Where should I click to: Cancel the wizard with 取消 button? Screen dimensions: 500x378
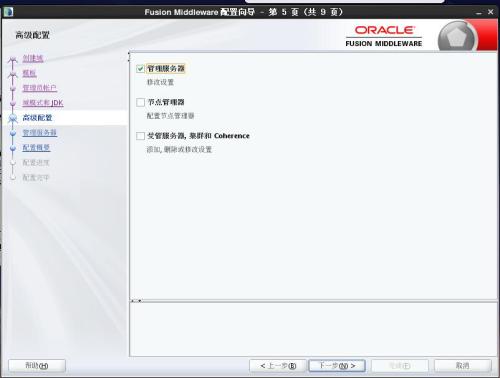coord(463,366)
